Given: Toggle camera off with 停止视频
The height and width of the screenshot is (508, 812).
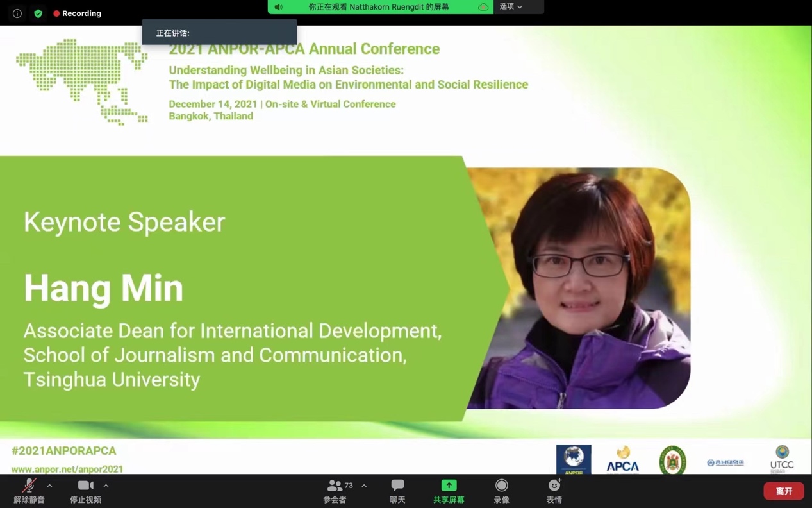Looking at the screenshot, I should [85, 491].
